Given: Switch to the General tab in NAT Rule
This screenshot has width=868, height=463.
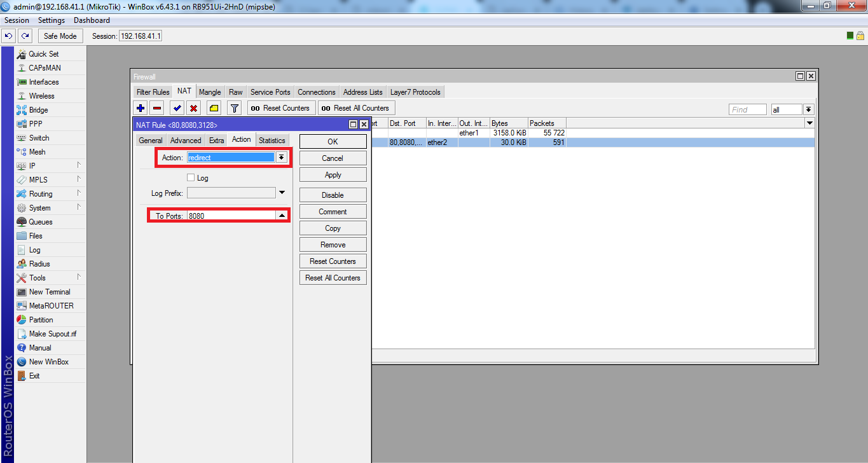Looking at the screenshot, I should pyautogui.click(x=151, y=141).
